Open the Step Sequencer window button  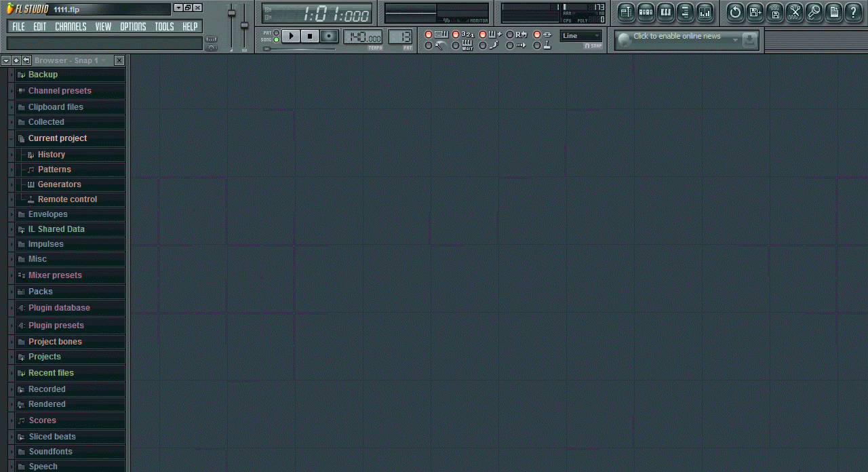click(646, 12)
